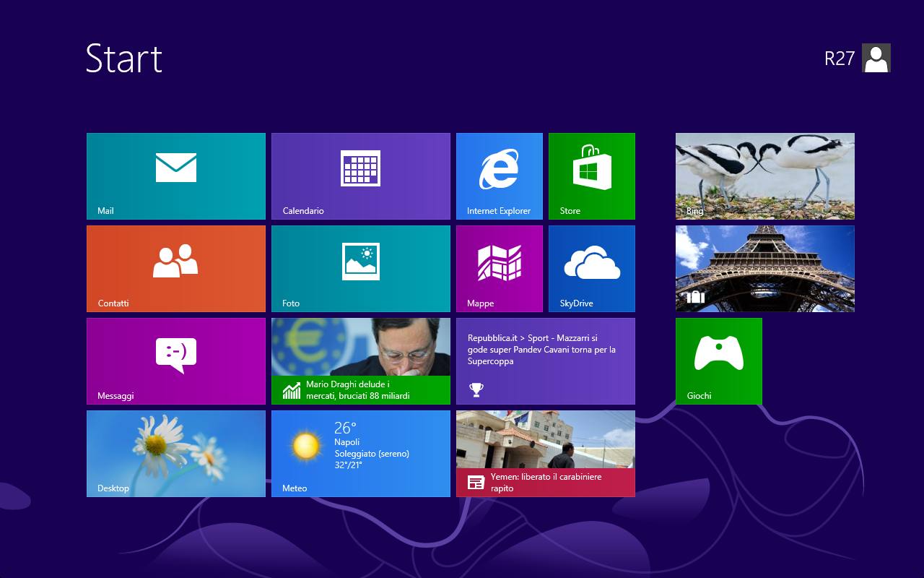Image resolution: width=924 pixels, height=578 pixels.
Task: Click the Meteo label
Action: coord(295,488)
